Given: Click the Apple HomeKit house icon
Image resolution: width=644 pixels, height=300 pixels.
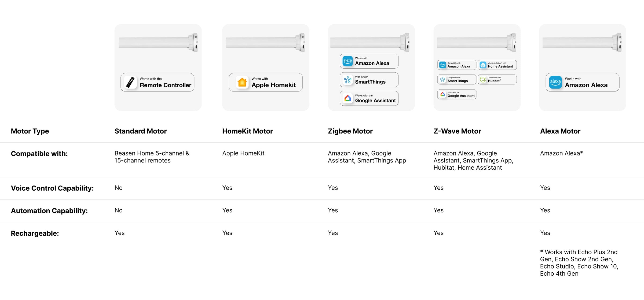Looking at the screenshot, I should click(242, 82).
